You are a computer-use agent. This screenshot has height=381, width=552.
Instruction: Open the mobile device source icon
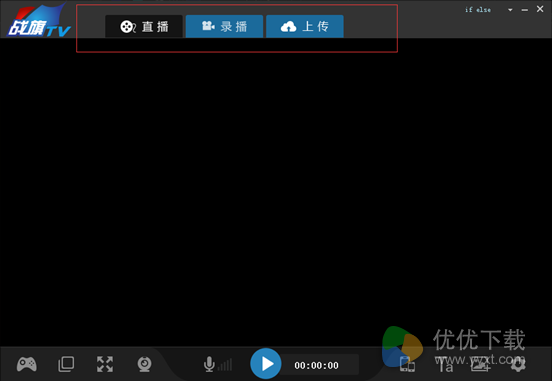tap(407, 364)
